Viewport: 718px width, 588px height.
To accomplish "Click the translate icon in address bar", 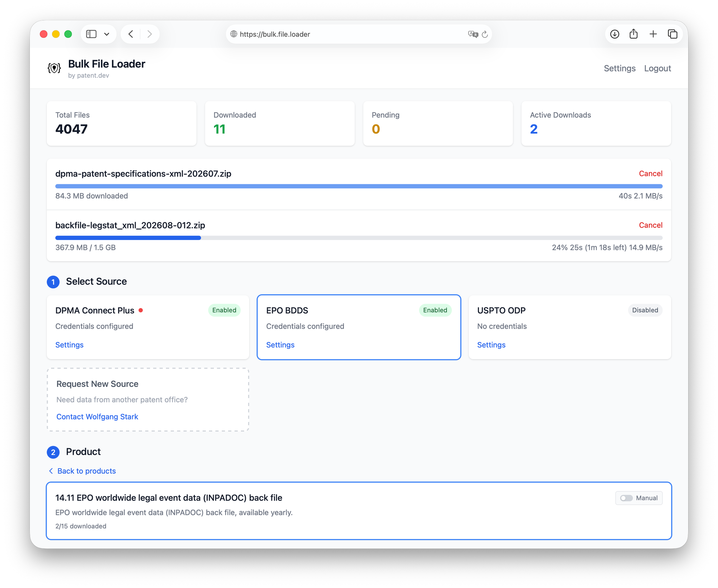I will (x=473, y=34).
